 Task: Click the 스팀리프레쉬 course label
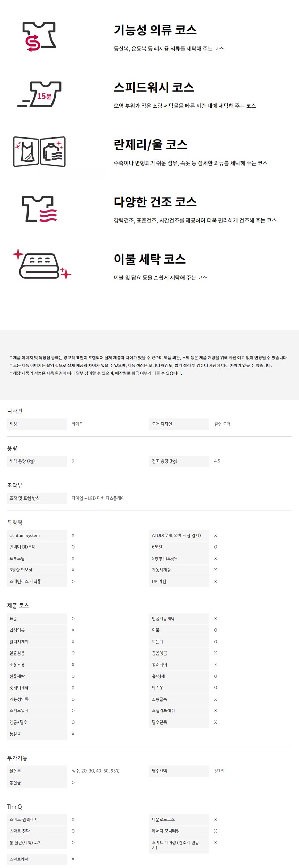click(x=179, y=711)
